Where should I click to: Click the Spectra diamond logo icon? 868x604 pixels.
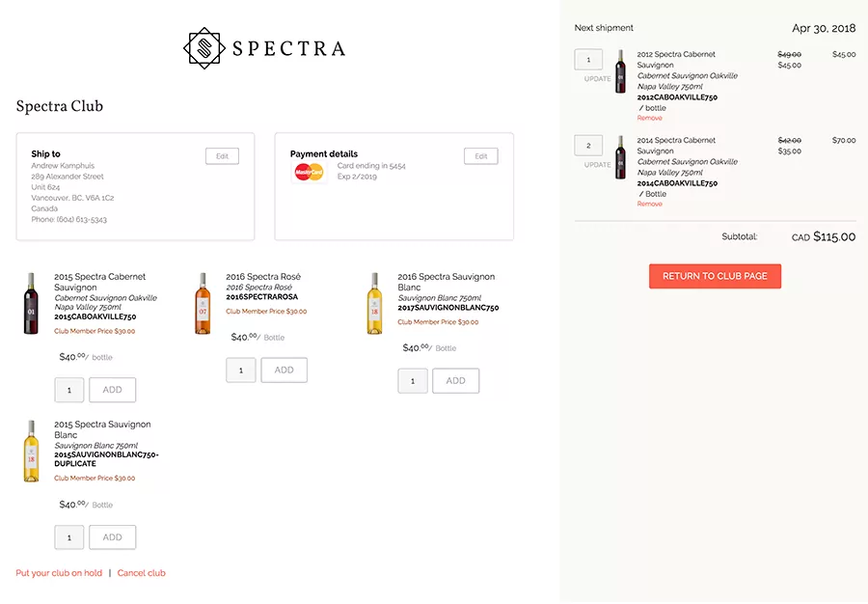tap(203, 47)
